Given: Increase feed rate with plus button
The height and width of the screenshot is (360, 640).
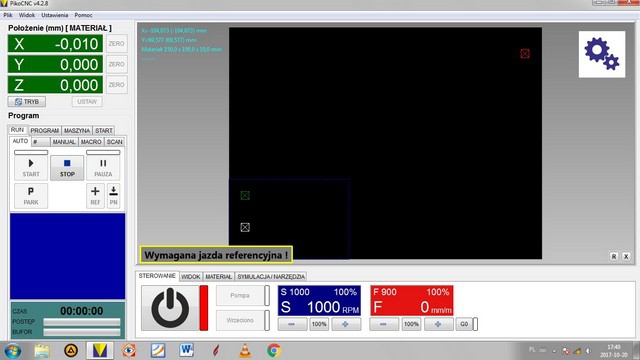Looking at the screenshot, I should tap(438, 324).
